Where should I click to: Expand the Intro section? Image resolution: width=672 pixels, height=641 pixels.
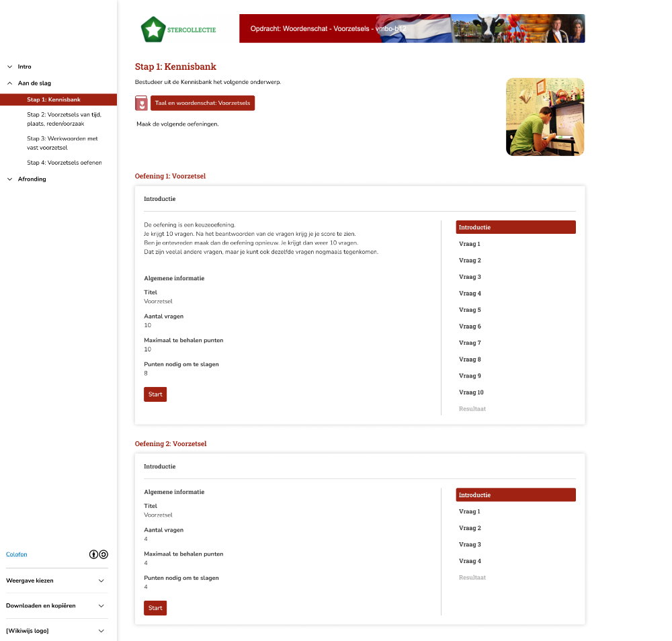pos(24,67)
